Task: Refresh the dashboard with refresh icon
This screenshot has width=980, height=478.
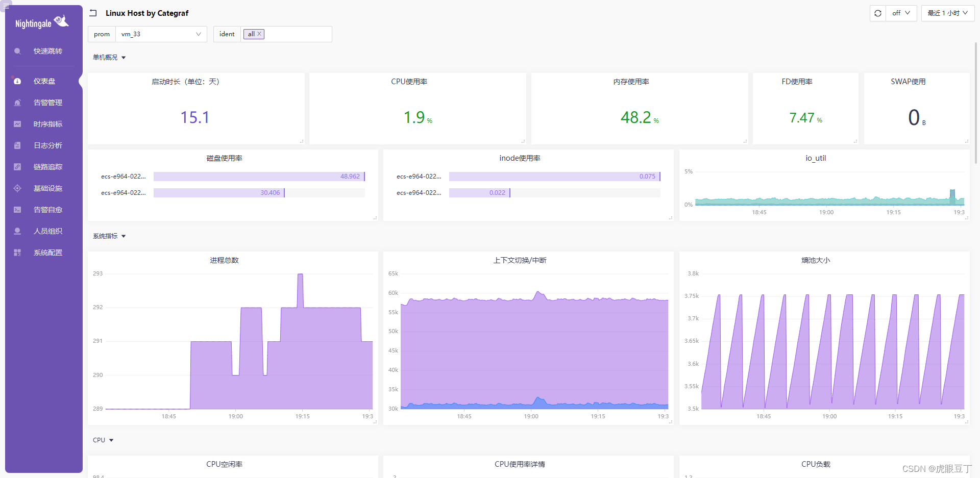Action: coord(878,13)
